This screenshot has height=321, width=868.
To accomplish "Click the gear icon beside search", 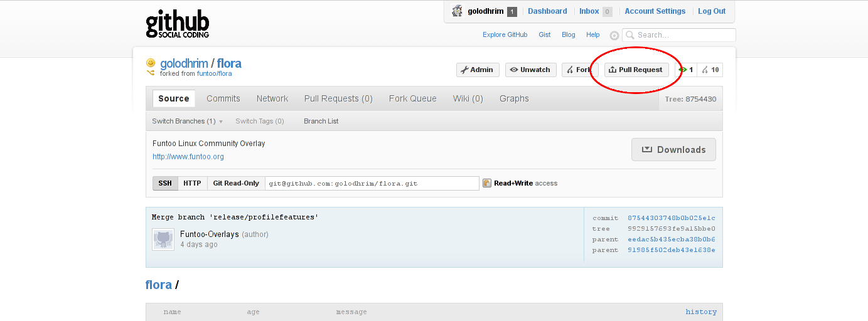I will tap(614, 36).
